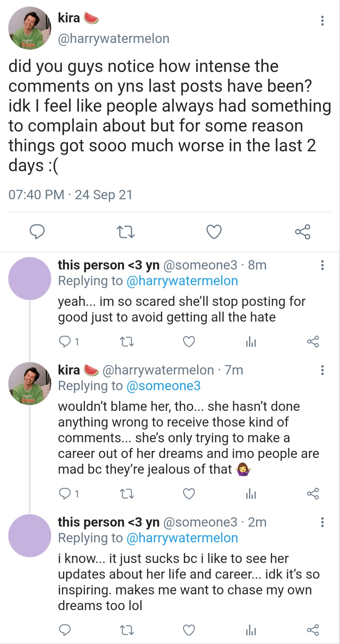
Task: Like the 'im so scared' reply
Action: 189,341
